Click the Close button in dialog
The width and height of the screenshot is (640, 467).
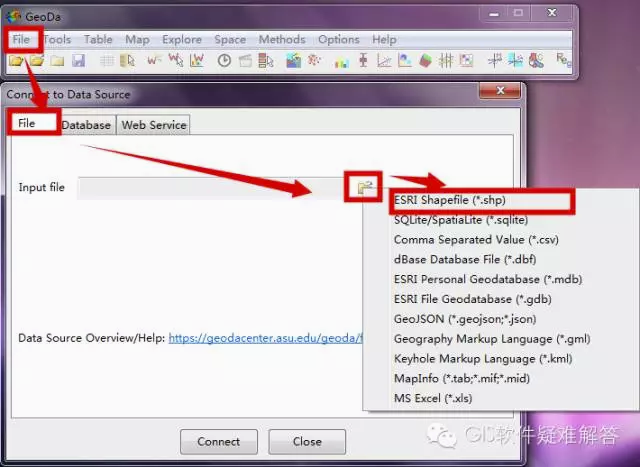pos(307,441)
